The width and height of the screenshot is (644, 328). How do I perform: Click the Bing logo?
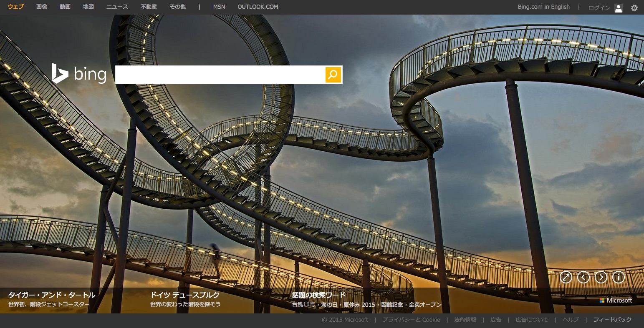click(79, 74)
